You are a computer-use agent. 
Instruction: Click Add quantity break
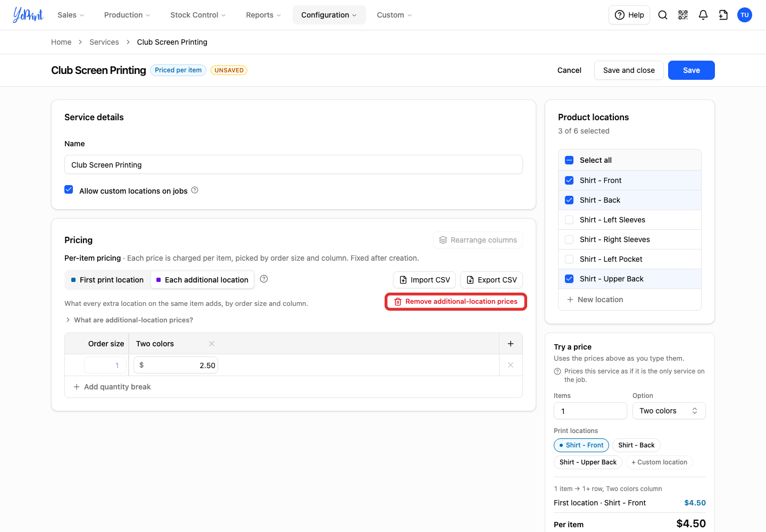(112, 387)
